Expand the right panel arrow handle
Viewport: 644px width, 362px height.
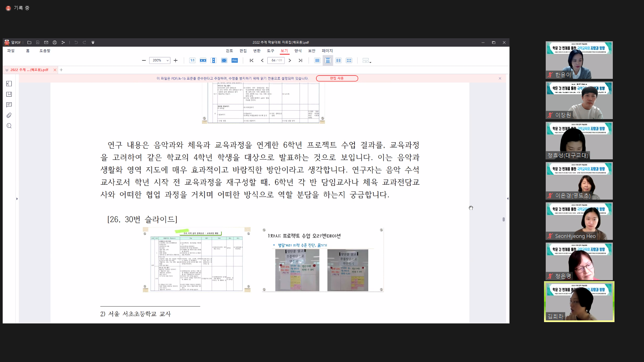507,199
